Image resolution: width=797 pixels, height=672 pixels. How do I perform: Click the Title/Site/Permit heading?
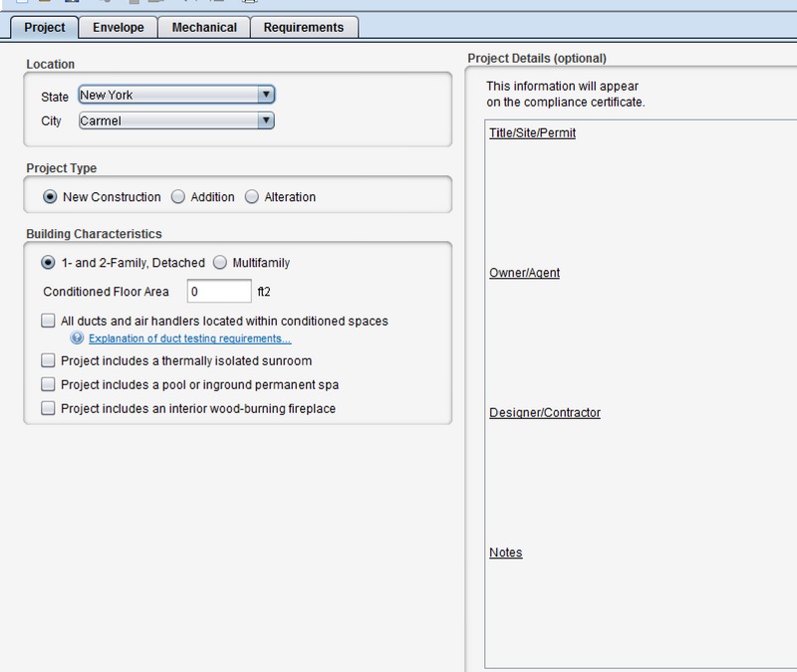coord(532,132)
